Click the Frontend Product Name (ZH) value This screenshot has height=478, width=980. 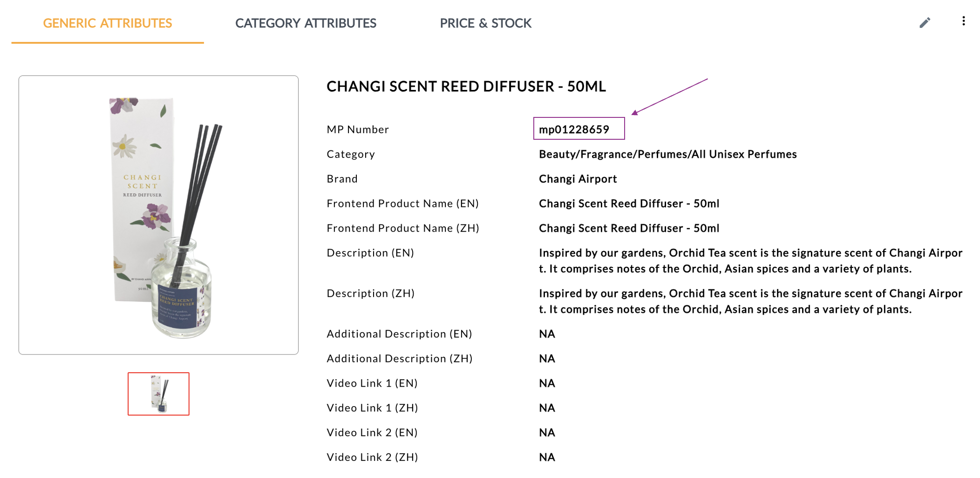point(629,228)
